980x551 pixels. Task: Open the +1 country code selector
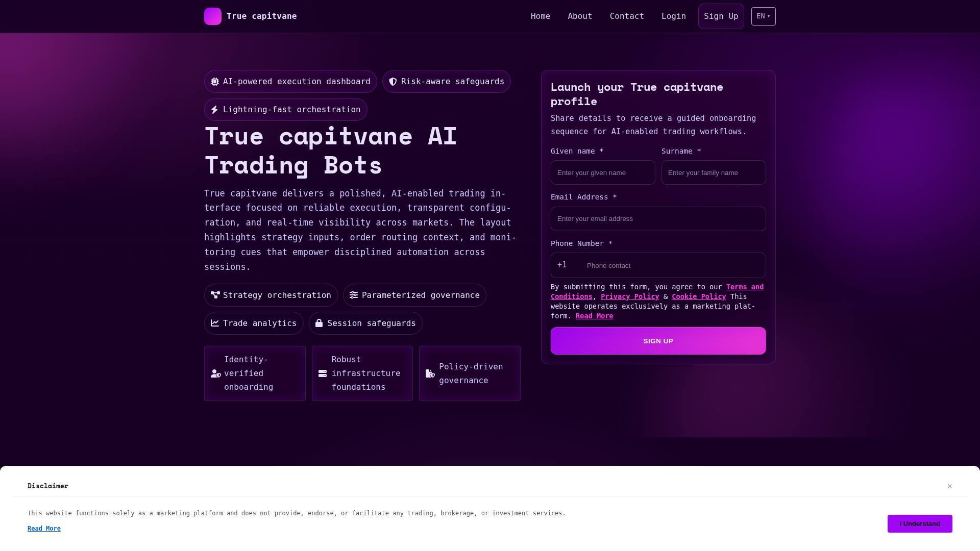coord(562,265)
